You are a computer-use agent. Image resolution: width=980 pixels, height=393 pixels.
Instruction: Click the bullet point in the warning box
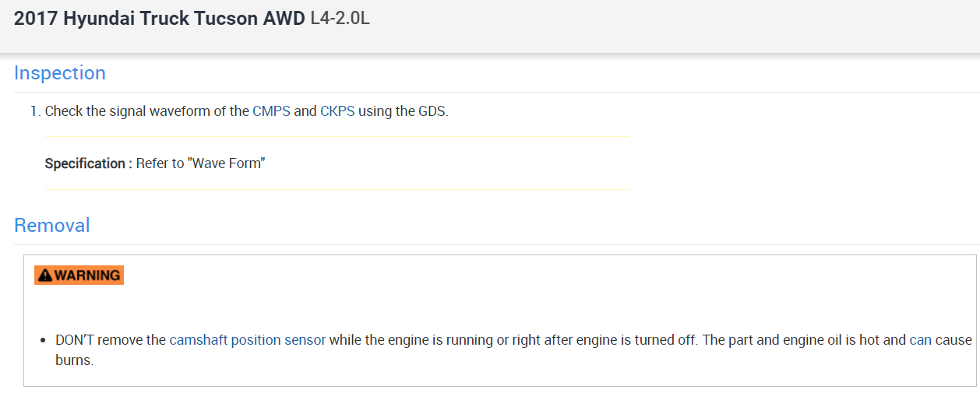[x=44, y=341]
